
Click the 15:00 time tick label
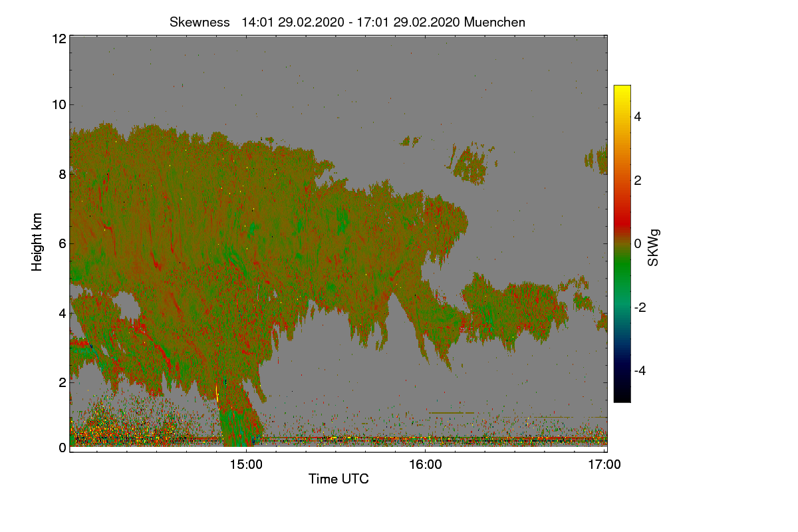click(x=246, y=465)
